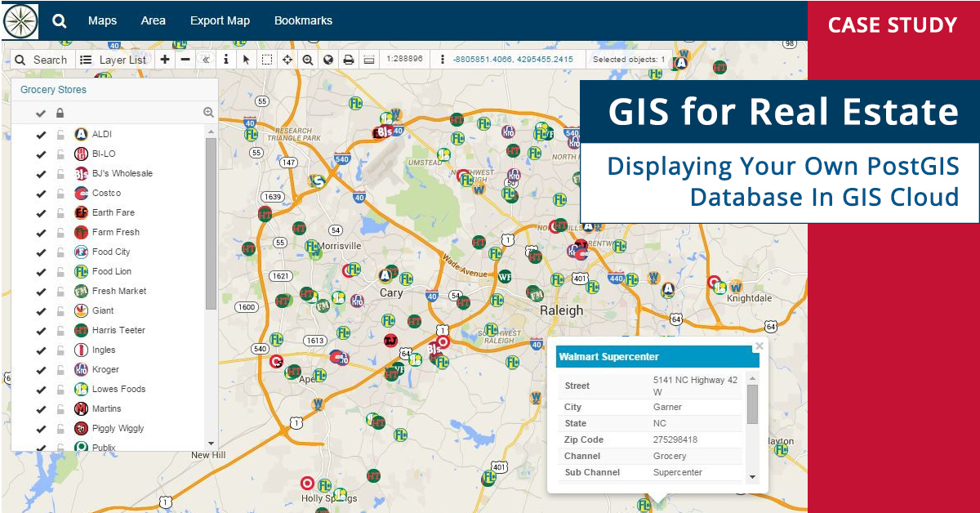
Task: Click the popup scrollbar down arrow
Action: click(x=752, y=478)
